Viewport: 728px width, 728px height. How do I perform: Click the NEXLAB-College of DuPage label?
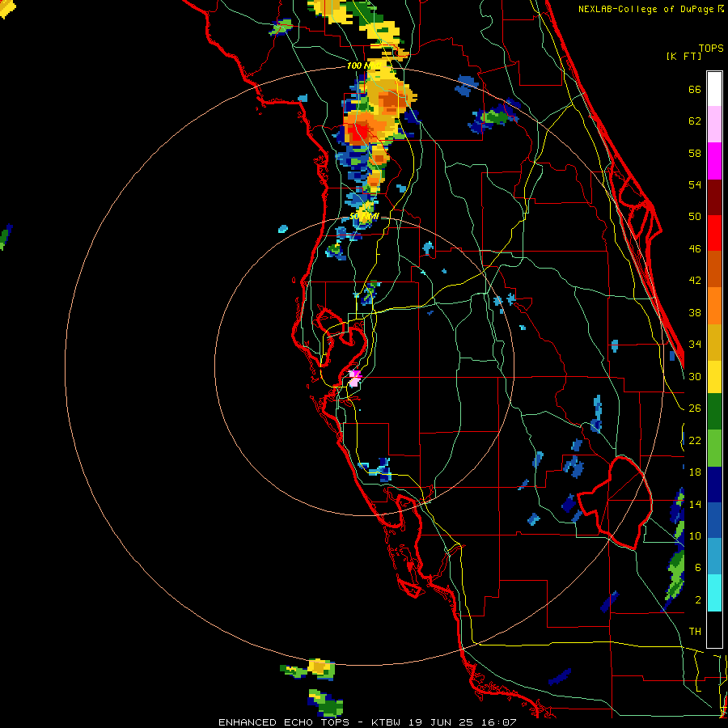[x=645, y=9]
